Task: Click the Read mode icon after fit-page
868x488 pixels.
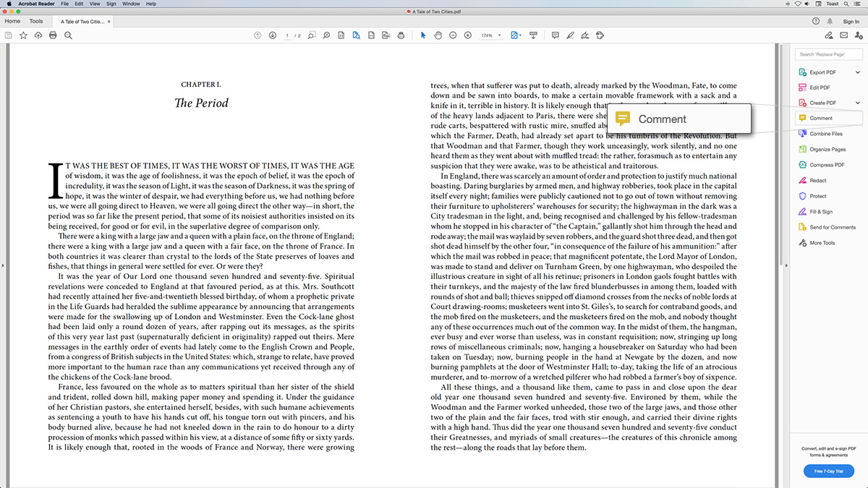Action: (x=533, y=35)
